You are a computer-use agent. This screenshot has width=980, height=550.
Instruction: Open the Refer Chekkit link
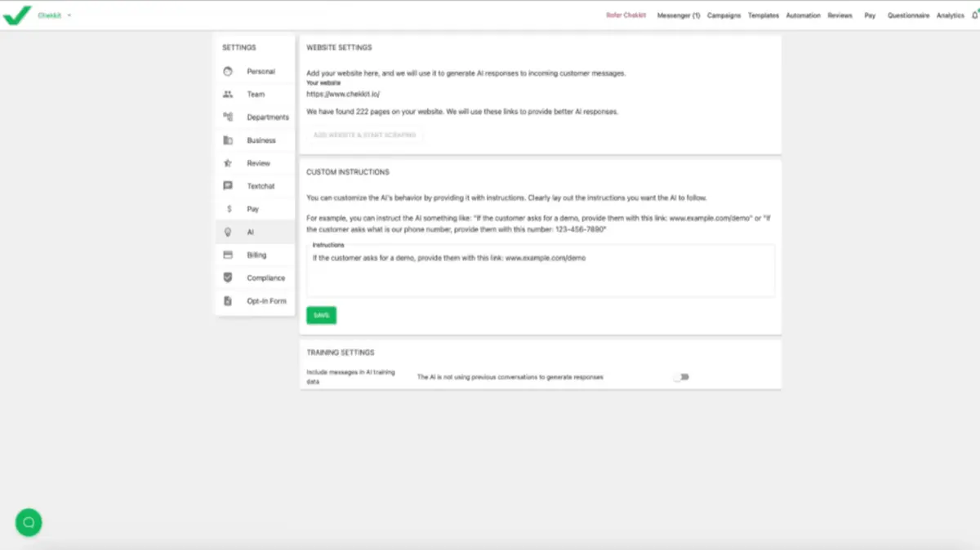pyautogui.click(x=626, y=16)
